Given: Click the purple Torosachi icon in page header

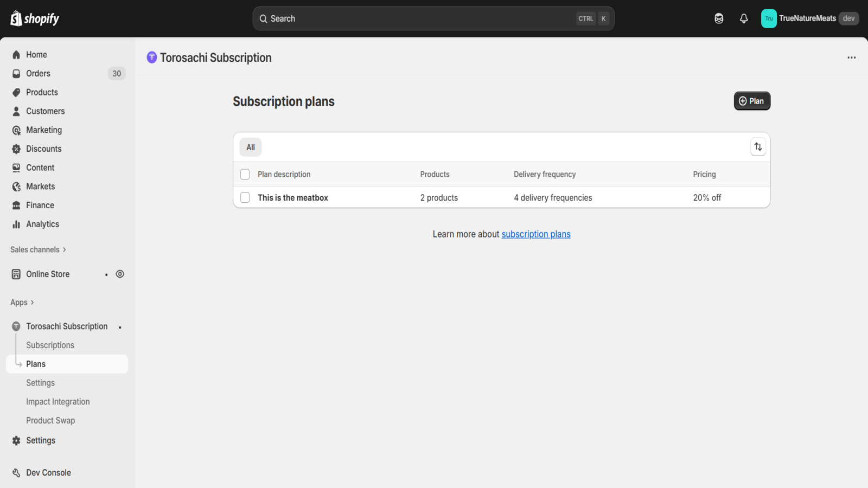Looking at the screenshot, I should point(152,57).
